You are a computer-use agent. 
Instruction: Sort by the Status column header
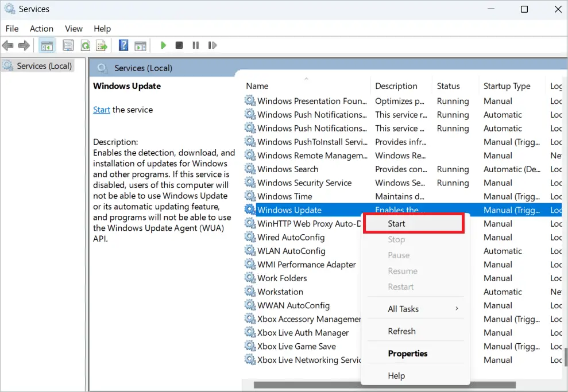coord(455,86)
